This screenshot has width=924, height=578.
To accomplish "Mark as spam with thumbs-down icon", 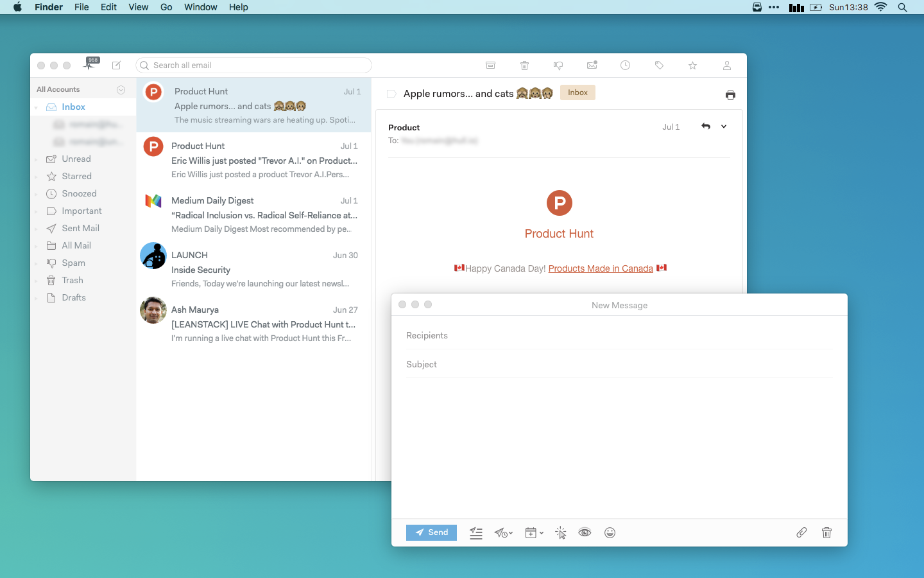I will click(x=558, y=65).
